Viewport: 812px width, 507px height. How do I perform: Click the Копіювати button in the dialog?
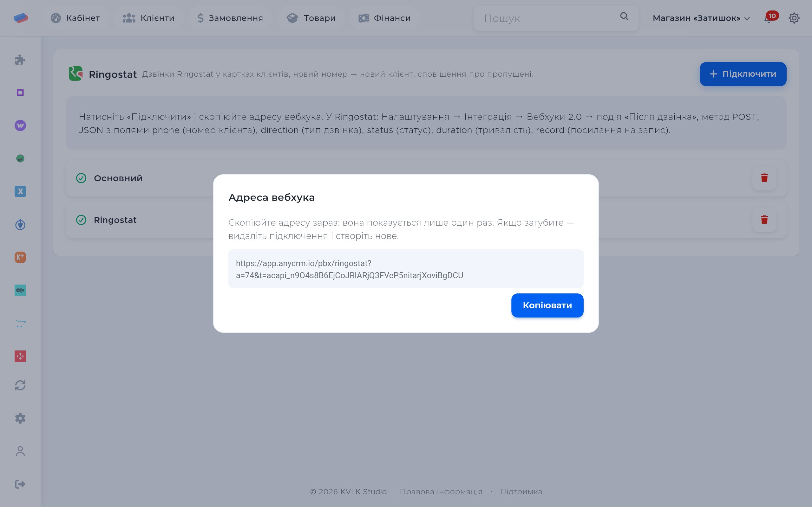(547, 305)
